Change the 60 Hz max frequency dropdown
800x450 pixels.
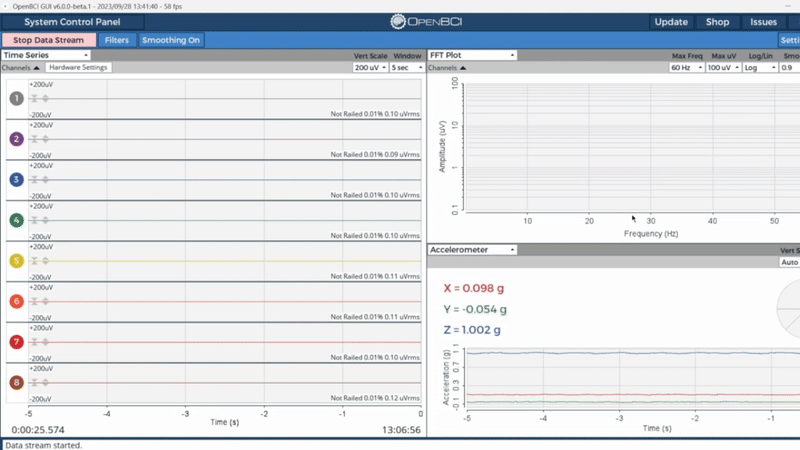coord(687,67)
